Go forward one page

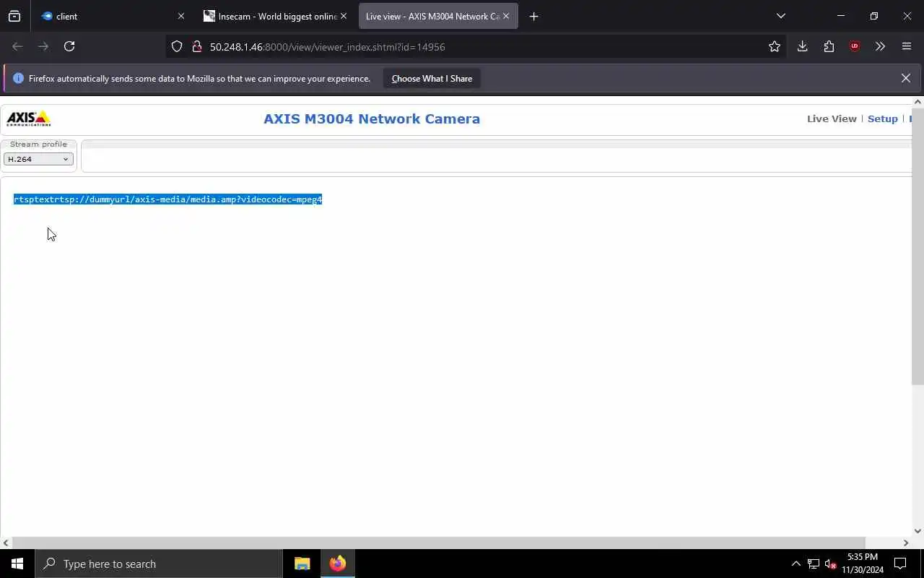point(43,46)
